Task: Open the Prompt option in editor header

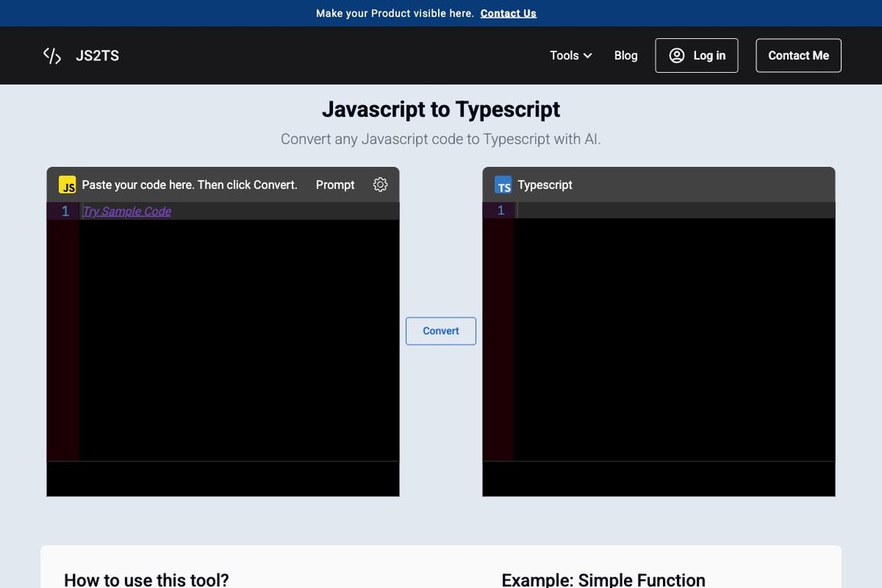Action: pyautogui.click(x=335, y=185)
